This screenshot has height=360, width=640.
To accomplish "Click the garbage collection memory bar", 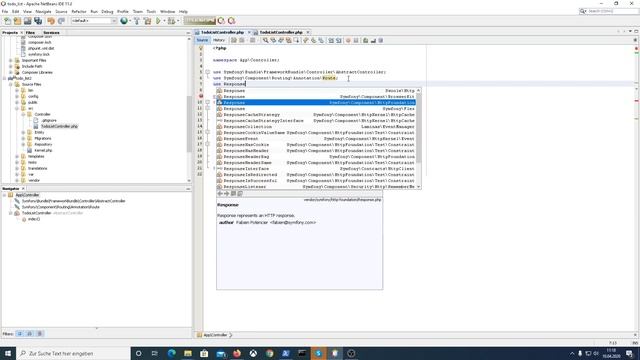I will tap(199, 20).
